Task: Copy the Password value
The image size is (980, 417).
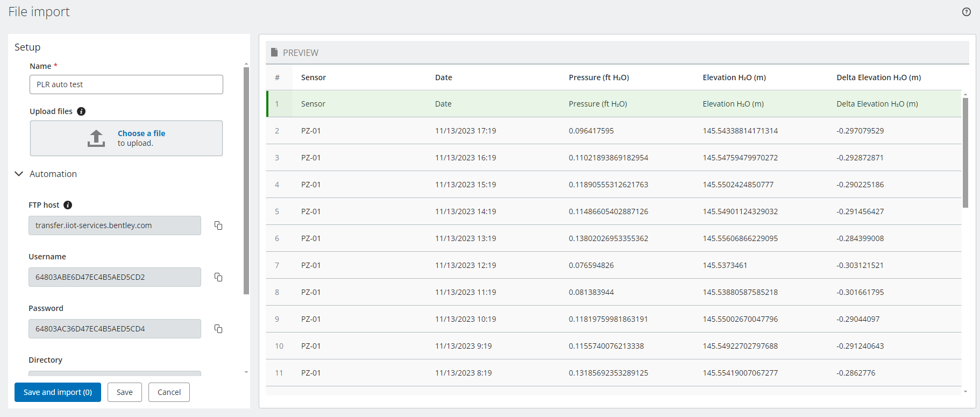Action: pos(218,329)
